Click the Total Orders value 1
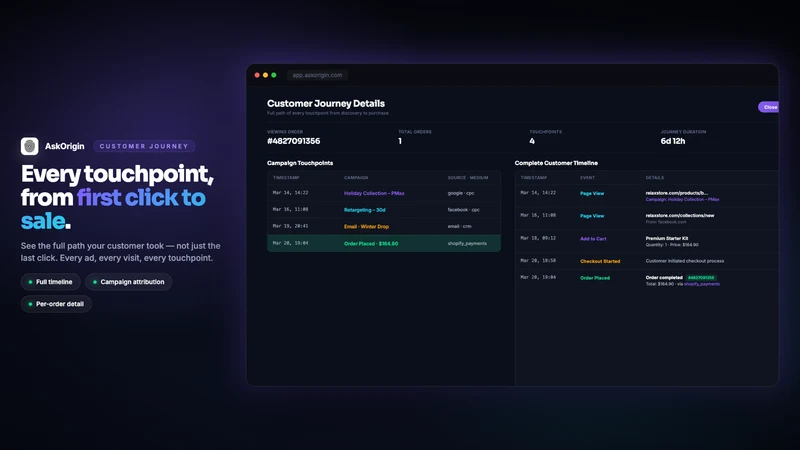The height and width of the screenshot is (450, 800). pos(400,141)
